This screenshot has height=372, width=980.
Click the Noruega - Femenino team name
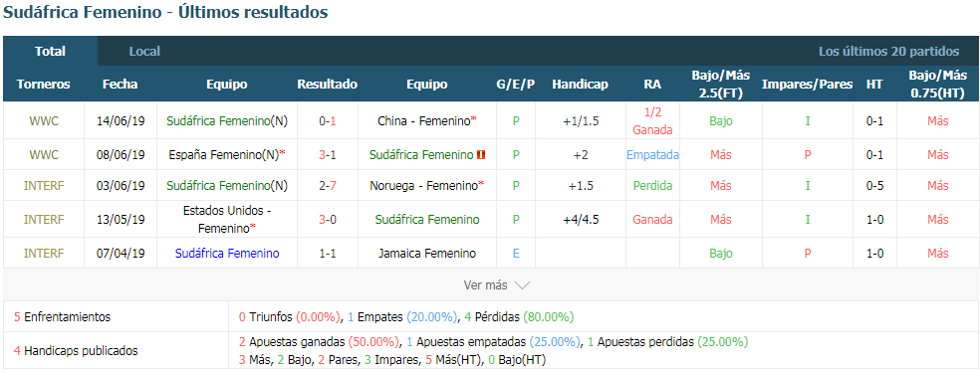click(423, 185)
